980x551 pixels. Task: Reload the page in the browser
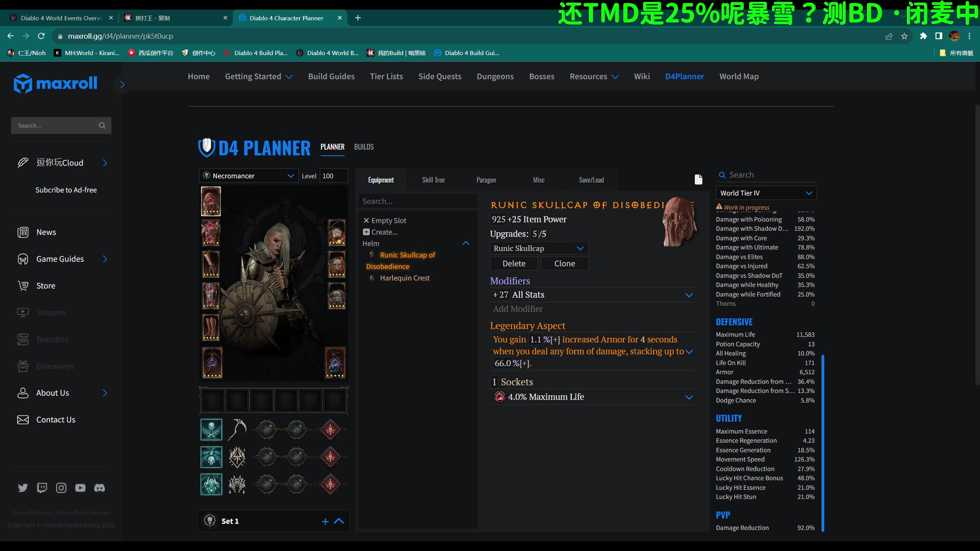[x=41, y=36]
